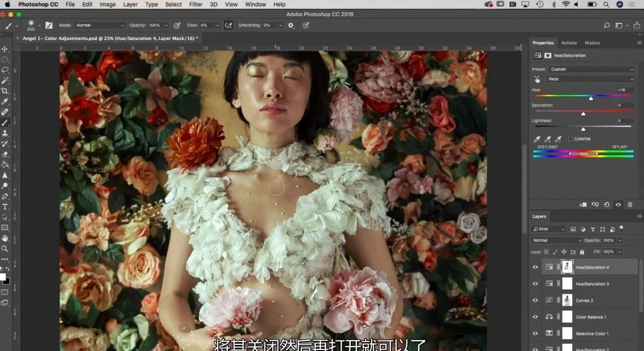Select the Eraser tool
This screenshot has width=644, height=351.
coord(5,154)
